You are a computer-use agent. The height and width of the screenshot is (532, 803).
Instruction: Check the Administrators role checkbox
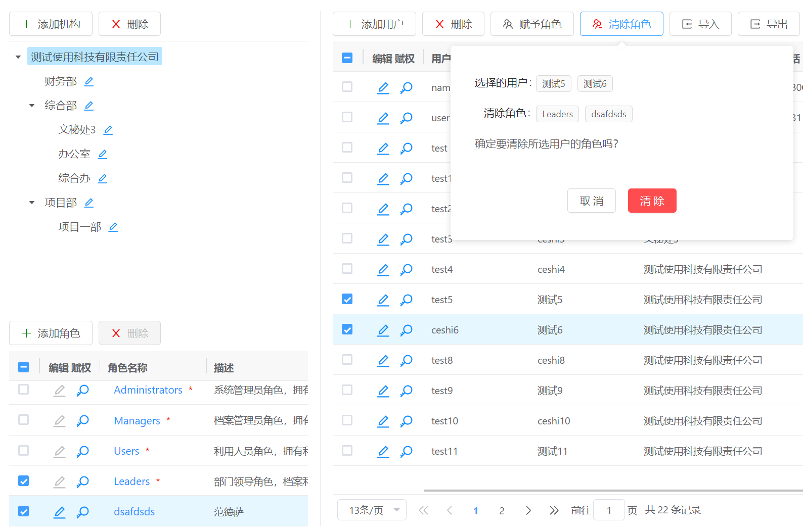(x=24, y=390)
